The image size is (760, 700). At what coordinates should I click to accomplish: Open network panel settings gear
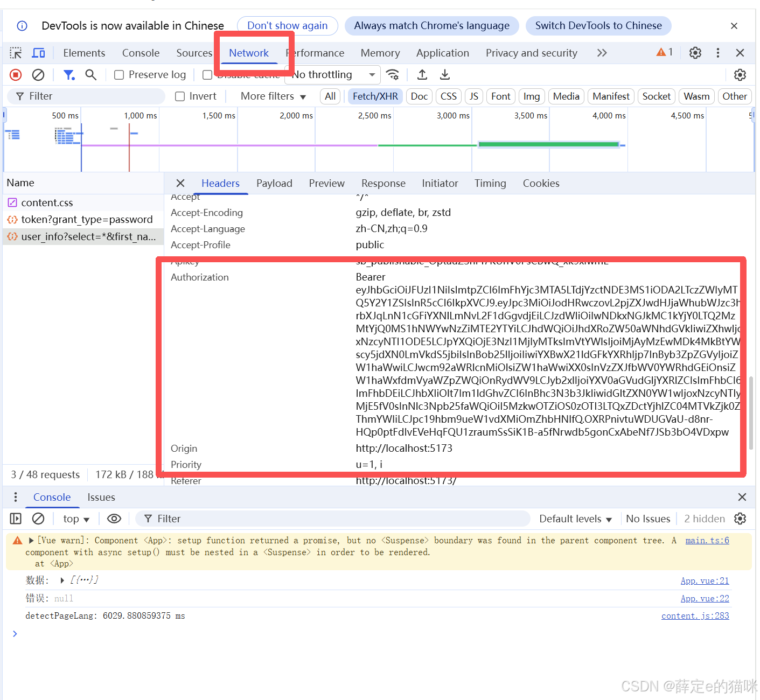740,75
